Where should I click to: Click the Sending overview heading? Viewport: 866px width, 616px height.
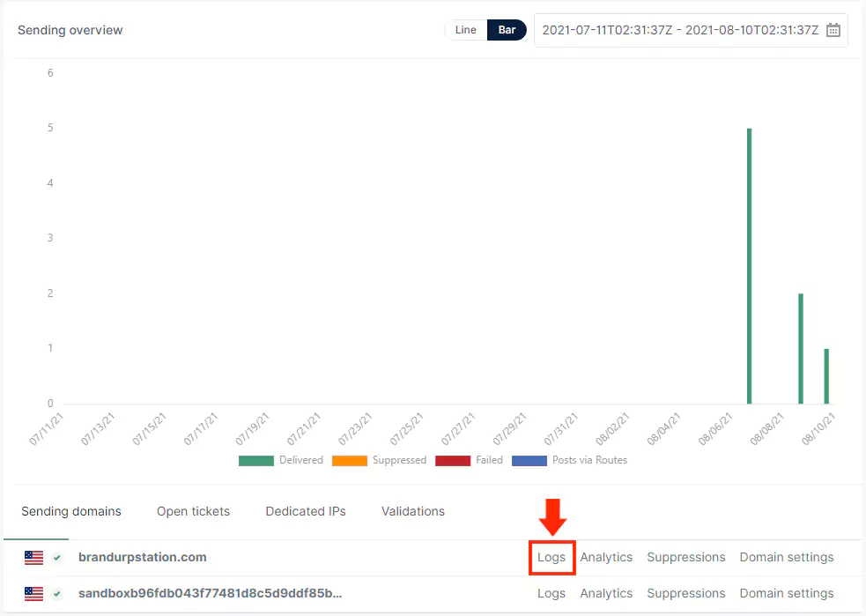coord(70,30)
